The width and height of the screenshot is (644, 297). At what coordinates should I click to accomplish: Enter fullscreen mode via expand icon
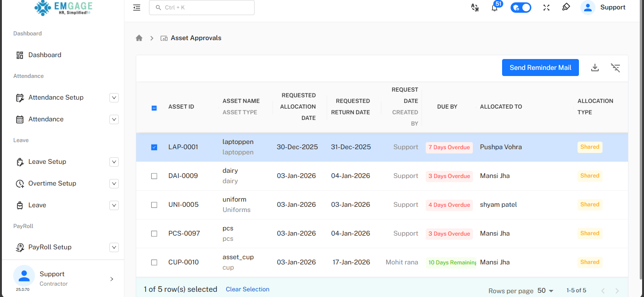(x=546, y=8)
